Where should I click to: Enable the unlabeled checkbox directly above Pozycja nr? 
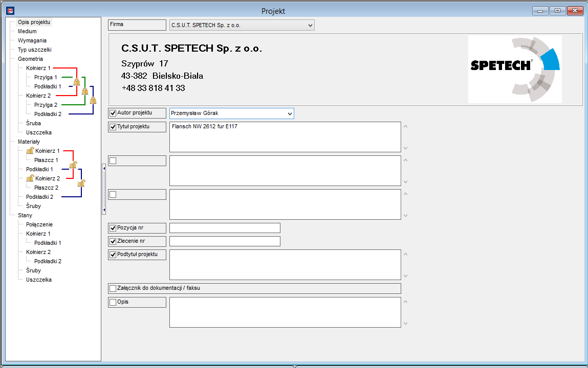coord(113,194)
